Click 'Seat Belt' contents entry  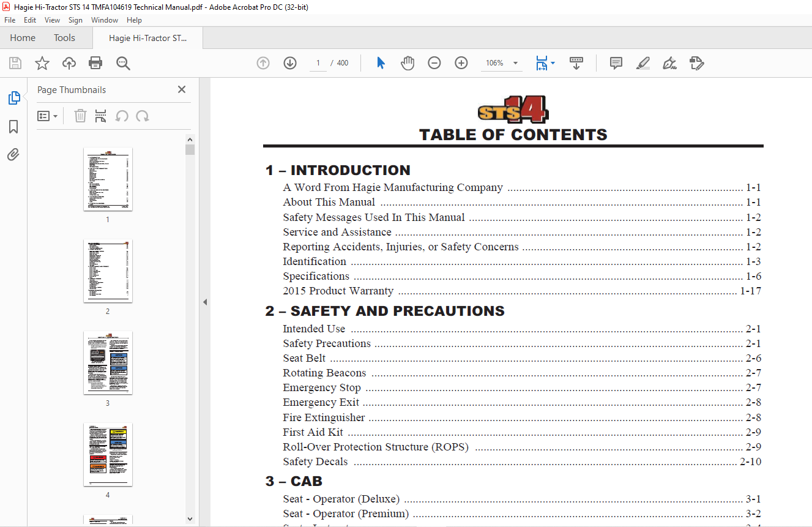point(304,358)
